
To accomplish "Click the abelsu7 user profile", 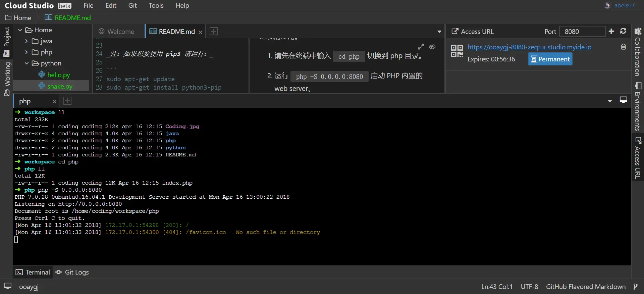I will 620,5.
